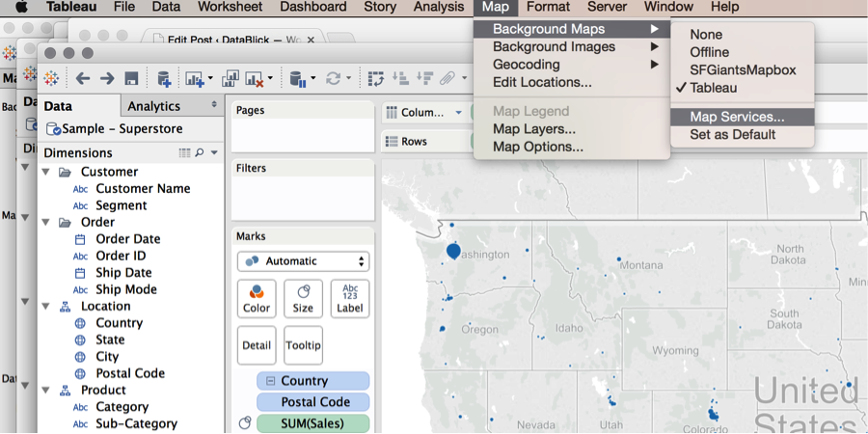
Task: Open the Color button on Marks card
Action: tap(257, 299)
